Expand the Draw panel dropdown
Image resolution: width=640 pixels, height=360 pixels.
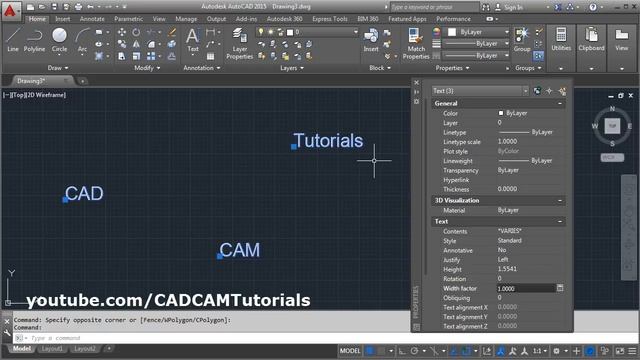(x=58, y=68)
